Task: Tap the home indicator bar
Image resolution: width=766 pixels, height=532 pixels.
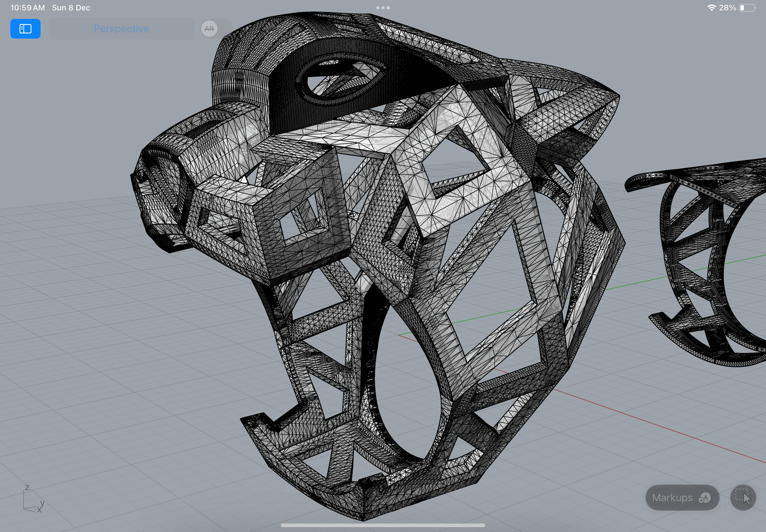Action: tap(383, 525)
